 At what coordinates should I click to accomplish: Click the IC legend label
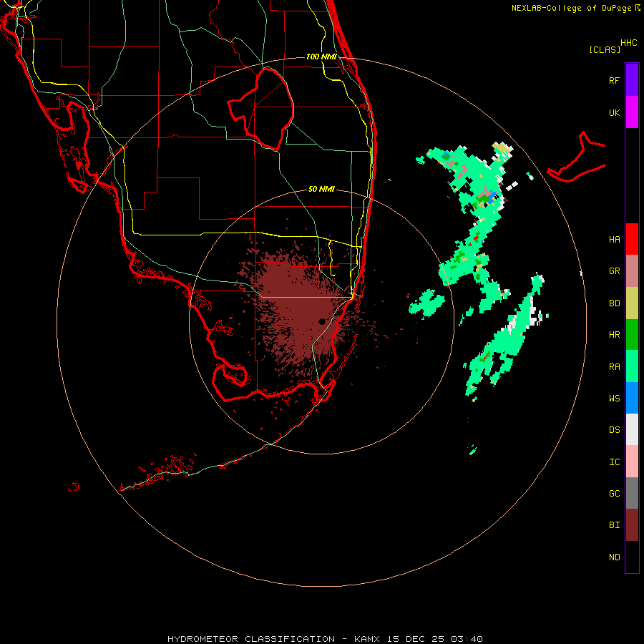click(614, 462)
